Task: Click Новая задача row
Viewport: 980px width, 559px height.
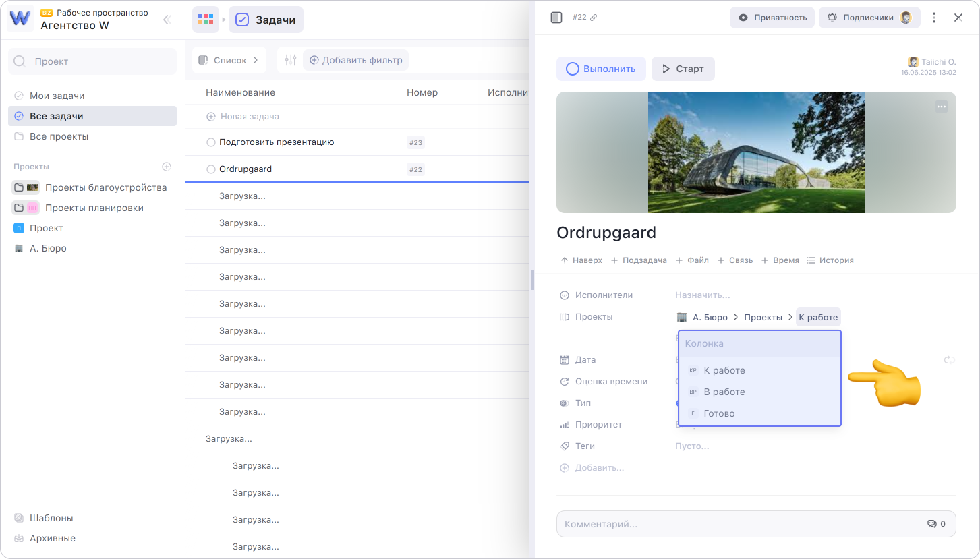Action: [357, 117]
